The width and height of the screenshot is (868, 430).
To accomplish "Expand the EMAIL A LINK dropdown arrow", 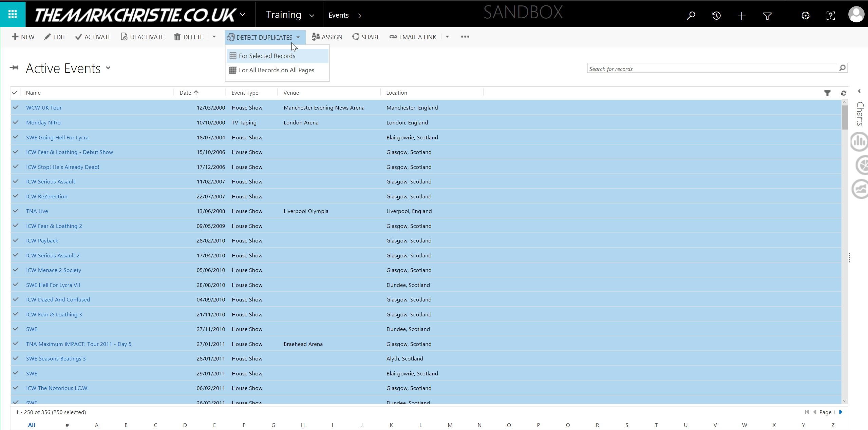I will (447, 37).
